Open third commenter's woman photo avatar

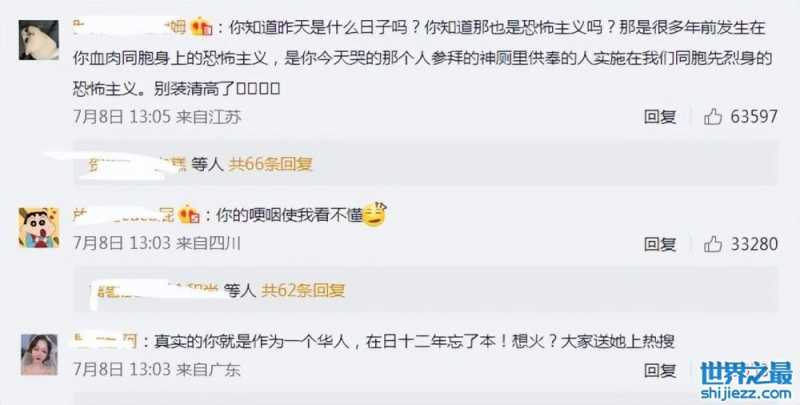pyautogui.click(x=39, y=355)
